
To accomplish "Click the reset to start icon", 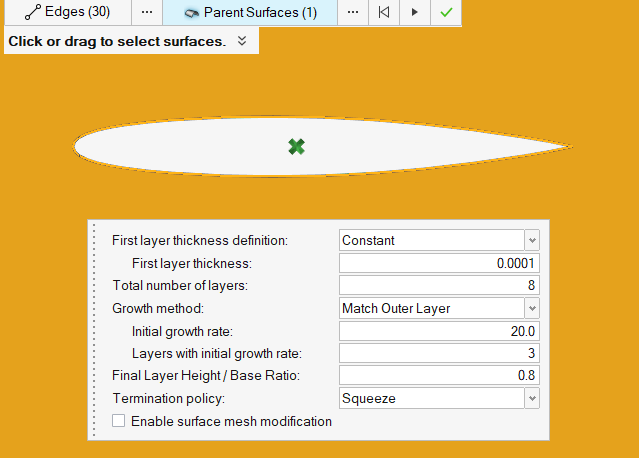I will click(383, 13).
